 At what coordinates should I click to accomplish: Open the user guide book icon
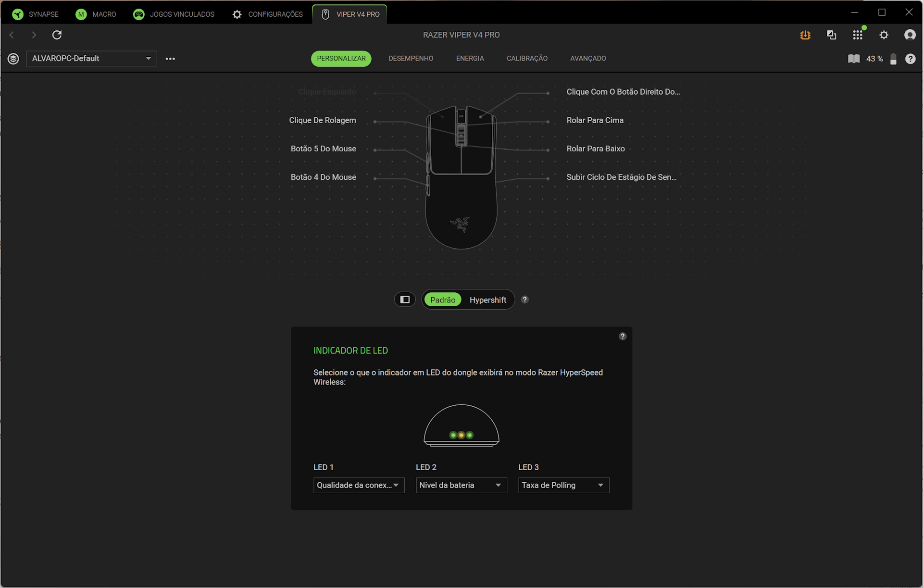coord(854,59)
